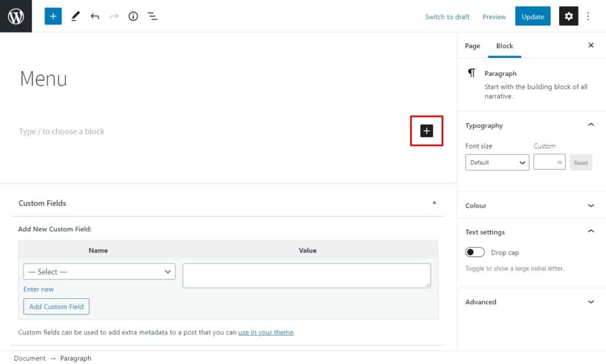The image size is (606, 364).
Task: Switch to the Block tab
Action: [x=505, y=46]
